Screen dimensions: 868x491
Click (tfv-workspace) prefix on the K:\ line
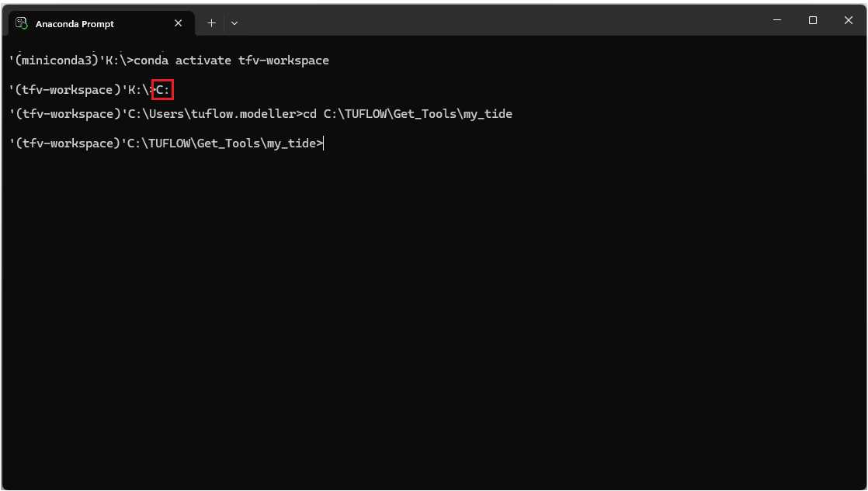[x=64, y=90]
